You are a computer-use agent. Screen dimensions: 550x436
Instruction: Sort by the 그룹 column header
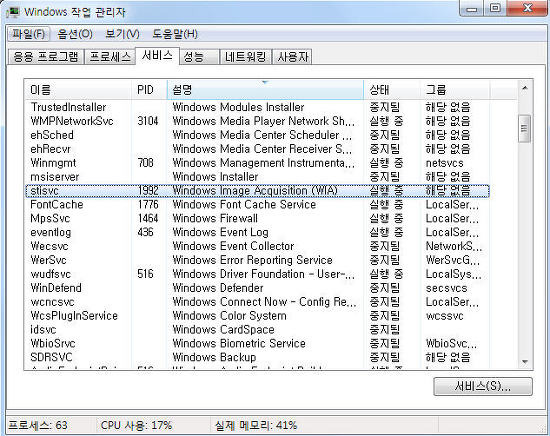click(455, 90)
